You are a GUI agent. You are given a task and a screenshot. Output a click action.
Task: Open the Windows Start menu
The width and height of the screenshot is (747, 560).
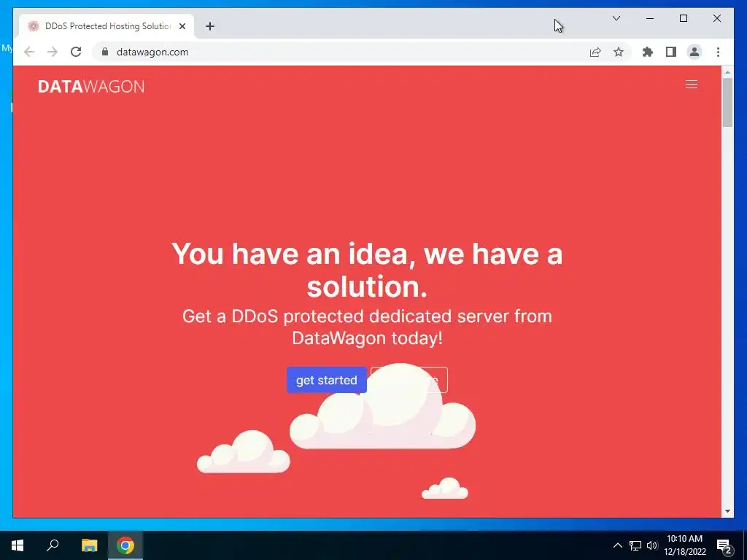18,545
